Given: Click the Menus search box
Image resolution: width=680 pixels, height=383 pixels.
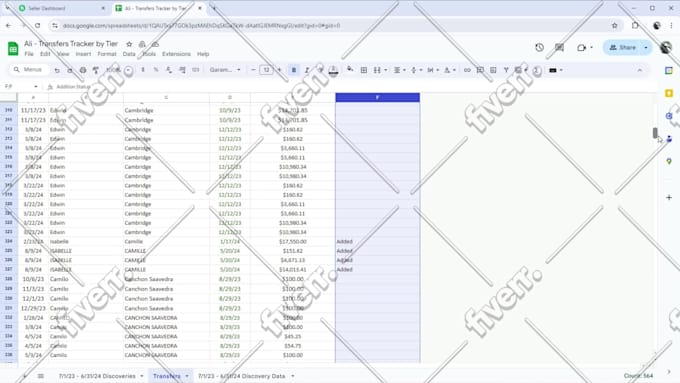Looking at the screenshot, I should [x=29, y=69].
